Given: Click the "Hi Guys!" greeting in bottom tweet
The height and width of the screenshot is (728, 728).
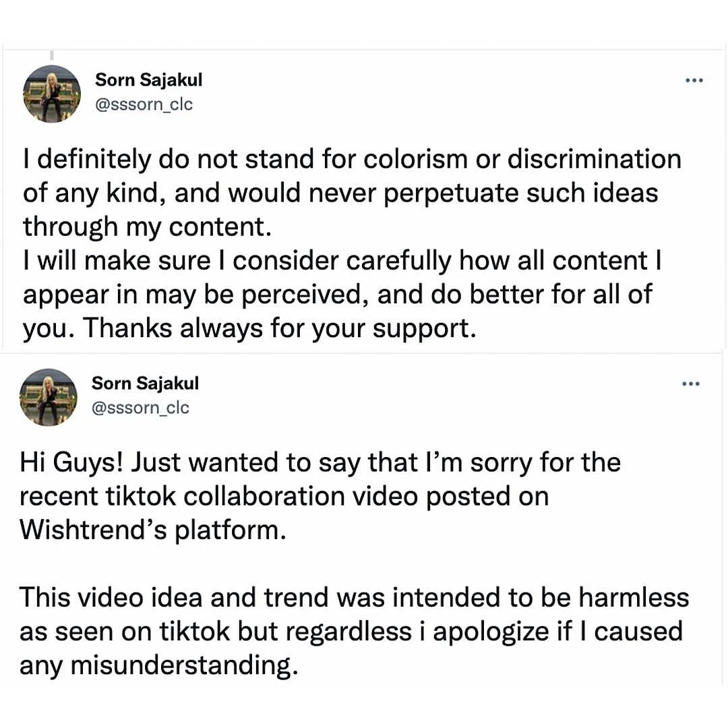Looking at the screenshot, I should [x=72, y=464].
